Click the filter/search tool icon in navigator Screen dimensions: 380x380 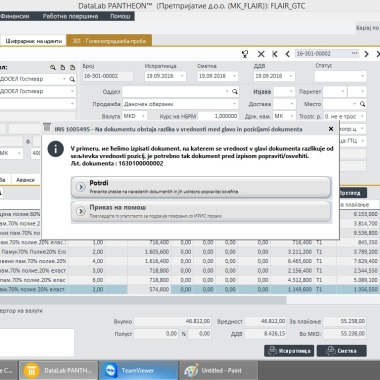pos(245,54)
